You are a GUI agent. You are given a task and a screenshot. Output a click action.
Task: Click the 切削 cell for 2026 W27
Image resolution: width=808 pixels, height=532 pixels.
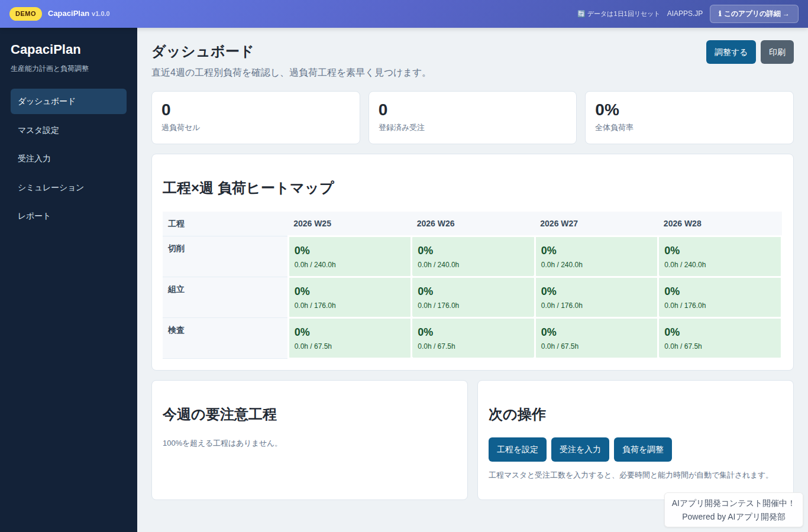[x=596, y=257]
